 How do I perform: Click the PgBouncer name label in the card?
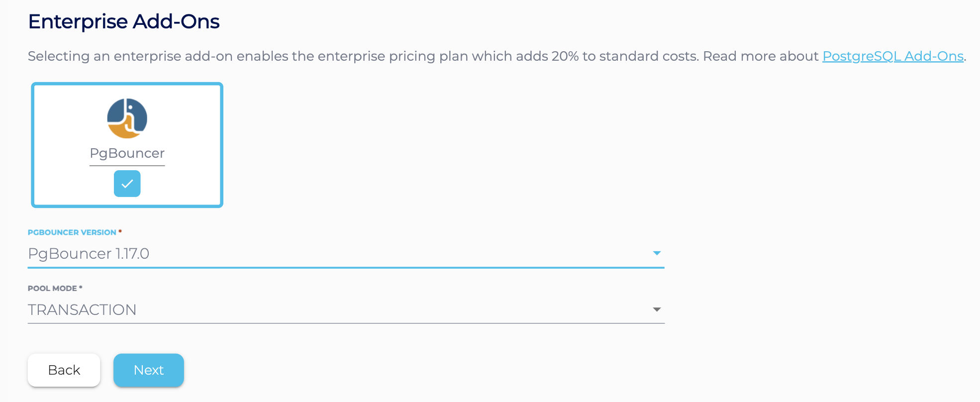coord(127,153)
